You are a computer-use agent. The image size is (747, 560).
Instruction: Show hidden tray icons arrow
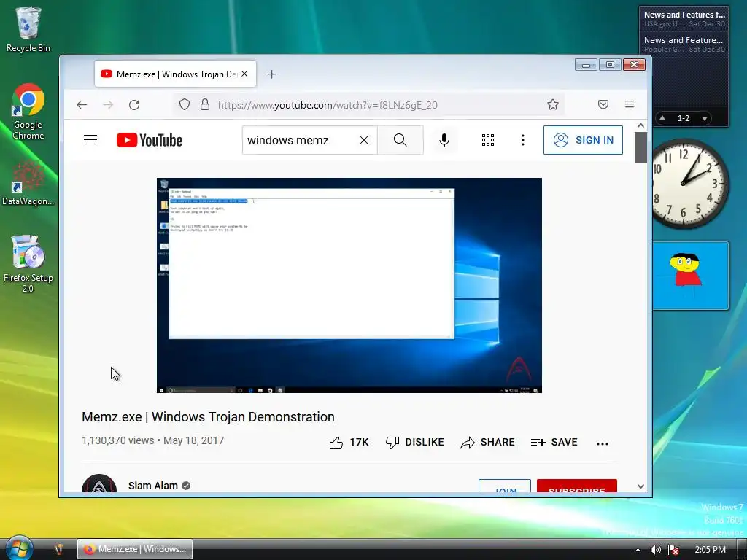tap(638, 550)
